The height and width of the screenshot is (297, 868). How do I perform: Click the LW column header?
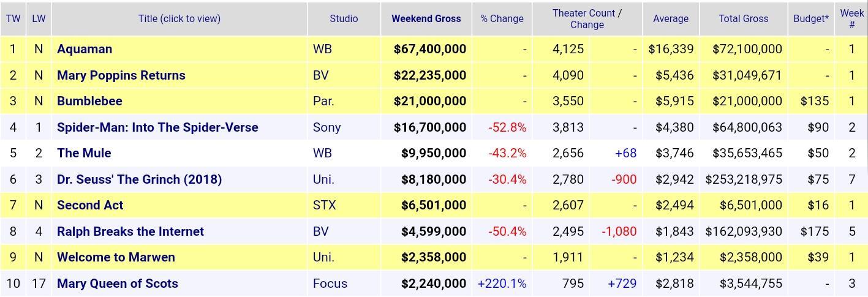coord(39,18)
